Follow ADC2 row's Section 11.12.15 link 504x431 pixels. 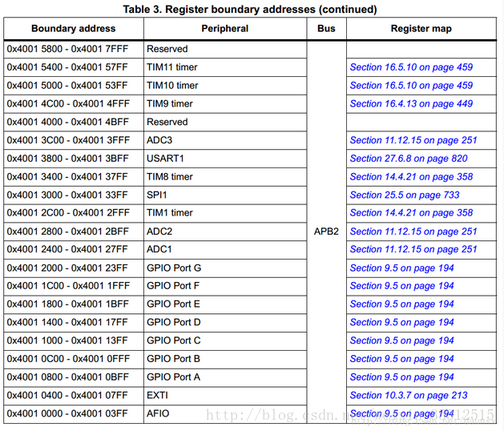click(413, 232)
